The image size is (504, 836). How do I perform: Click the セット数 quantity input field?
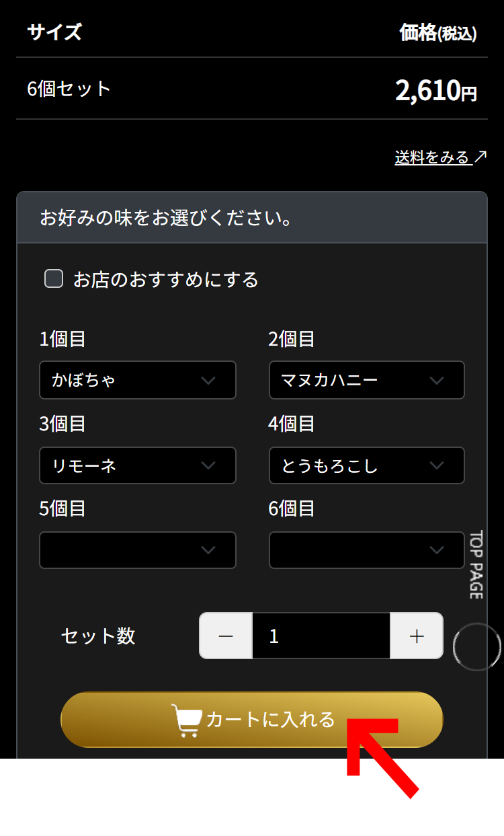(x=321, y=636)
